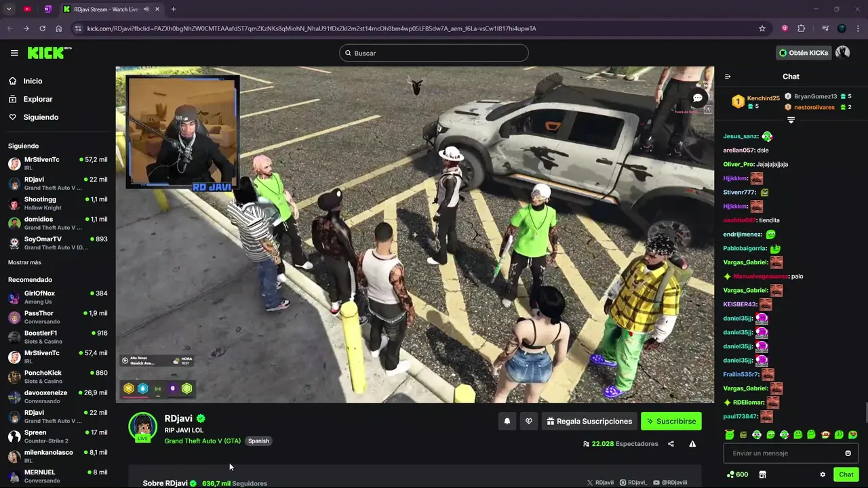This screenshot has height=488, width=868.
Task: Go to browser home page
Action: 59,28
